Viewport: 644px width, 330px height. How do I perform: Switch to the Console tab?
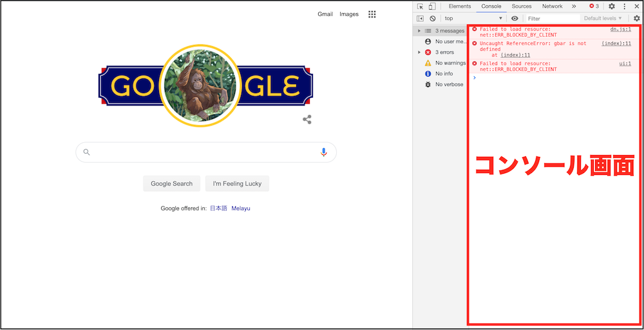click(x=491, y=6)
